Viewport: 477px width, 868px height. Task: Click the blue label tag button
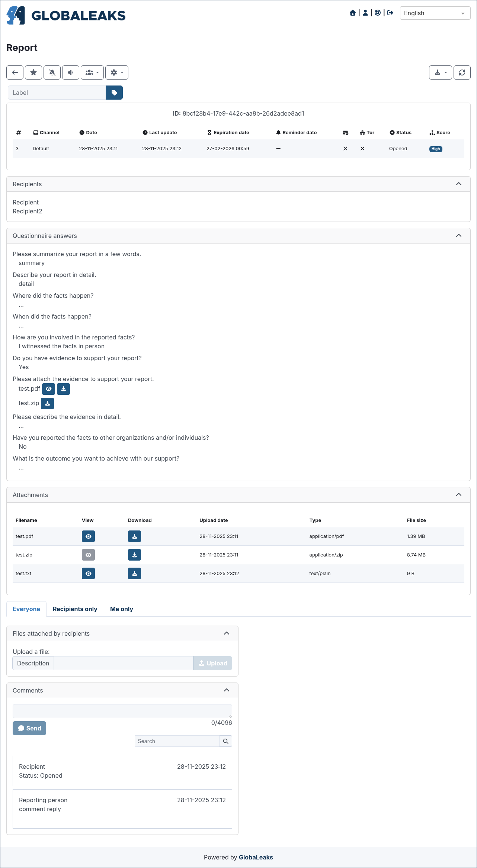point(114,93)
